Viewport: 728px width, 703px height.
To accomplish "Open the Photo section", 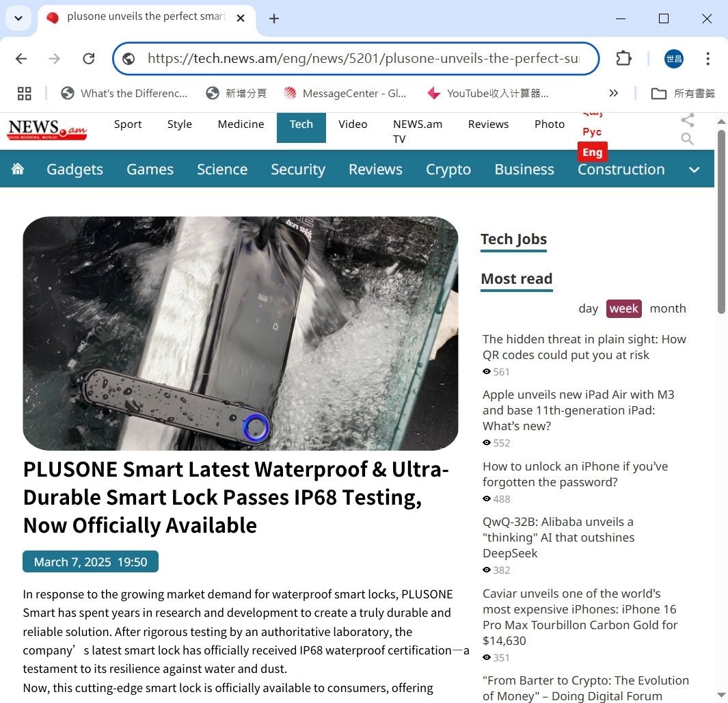I will pos(550,124).
